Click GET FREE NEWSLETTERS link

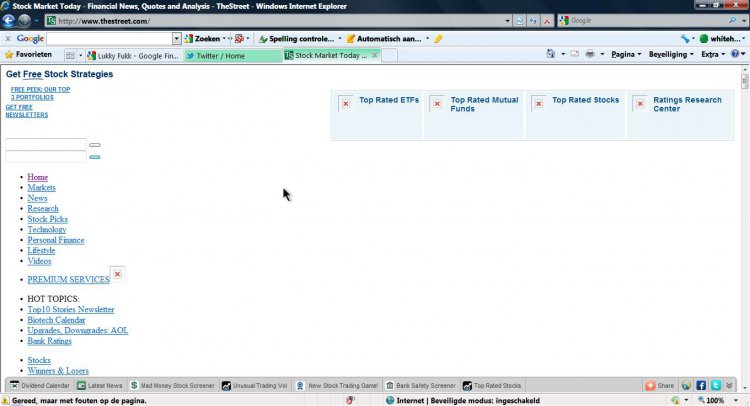pos(27,111)
